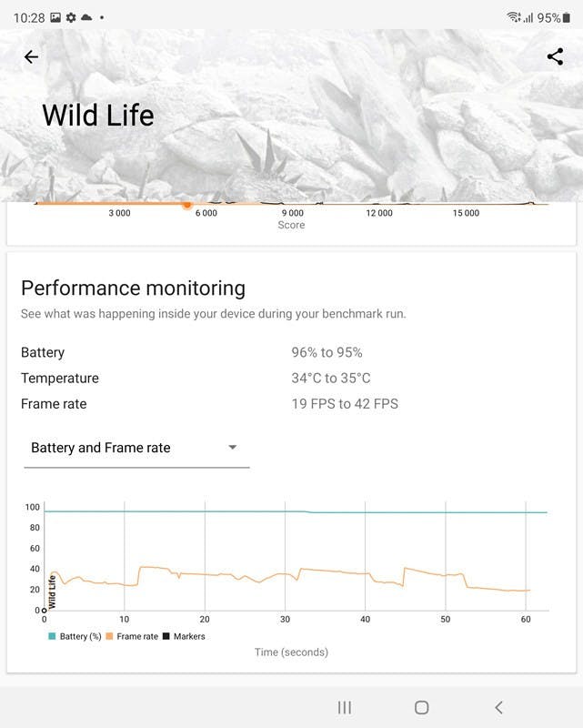583x728 pixels.
Task: Tap the share icon
Action: coord(555,56)
